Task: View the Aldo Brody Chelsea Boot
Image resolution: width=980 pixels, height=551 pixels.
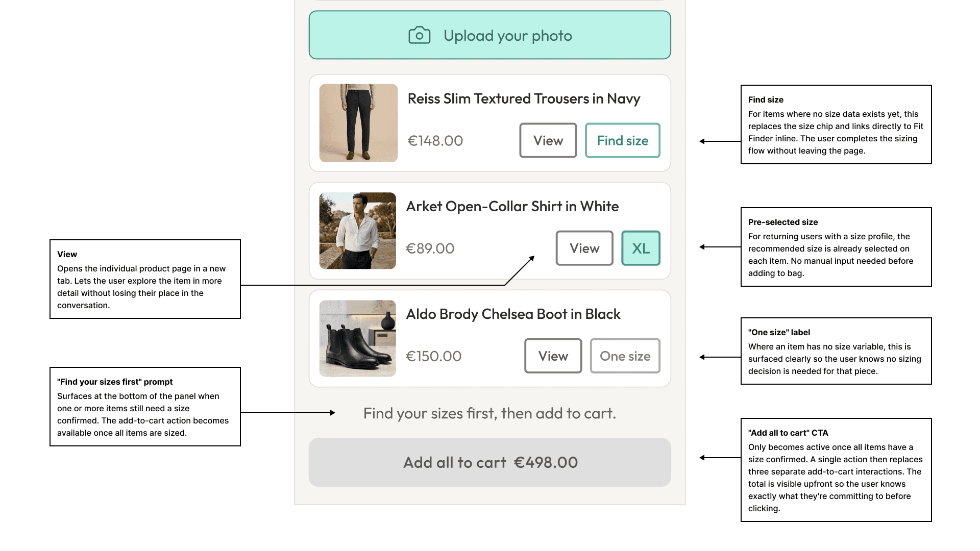Action: pyautogui.click(x=553, y=356)
